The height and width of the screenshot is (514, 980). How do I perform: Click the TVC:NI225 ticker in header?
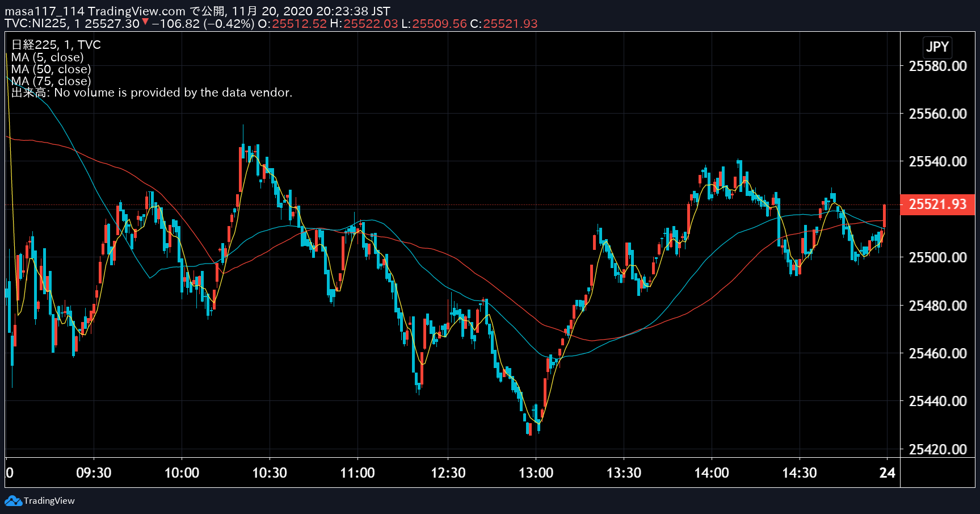[35, 24]
